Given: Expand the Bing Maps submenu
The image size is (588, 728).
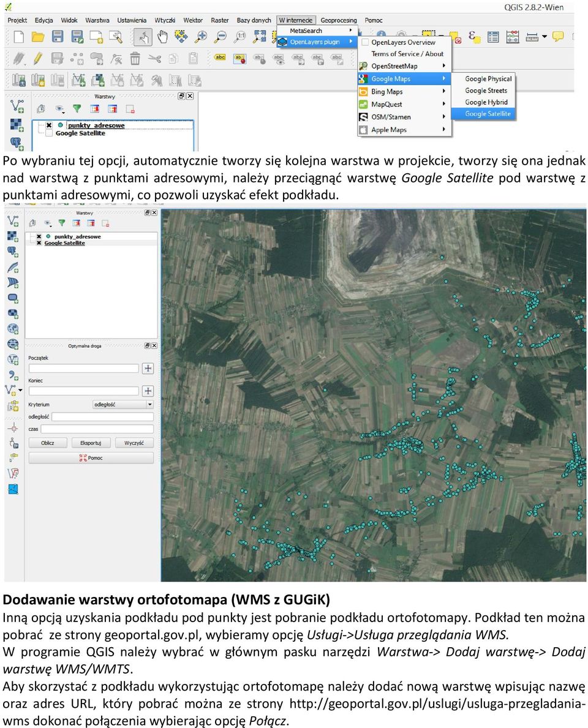Looking at the screenshot, I should 404,91.
